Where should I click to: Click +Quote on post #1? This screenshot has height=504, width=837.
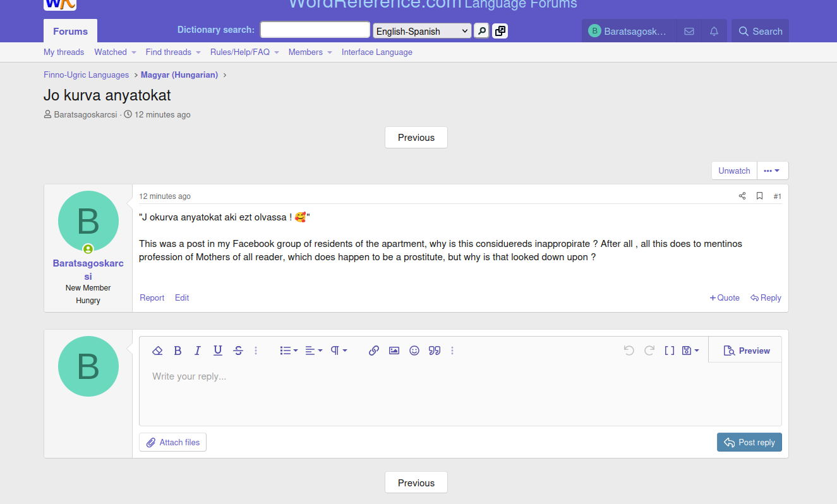(725, 298)
